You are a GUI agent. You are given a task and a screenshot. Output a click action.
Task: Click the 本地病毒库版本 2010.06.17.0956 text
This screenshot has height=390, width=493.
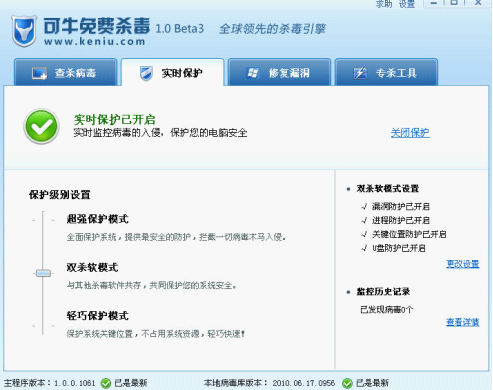click(269, 383)
